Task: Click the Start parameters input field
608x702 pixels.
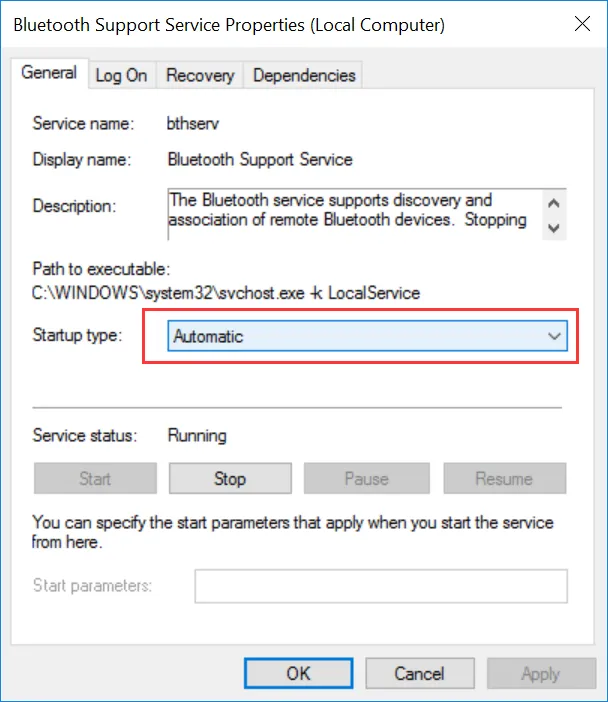Action: [x=380, y=586]
